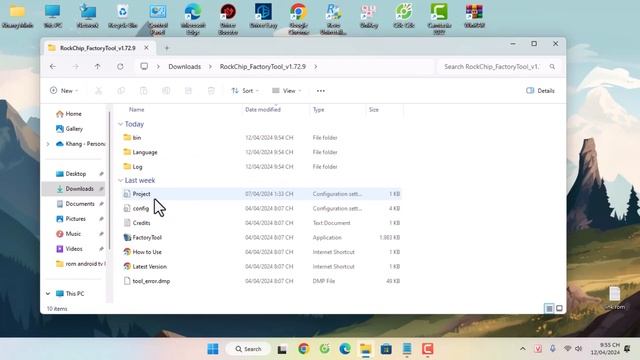The height and width of the screenshot is (360, 640).
Task: Open the Sort dropdown menu
Action: 245,91
